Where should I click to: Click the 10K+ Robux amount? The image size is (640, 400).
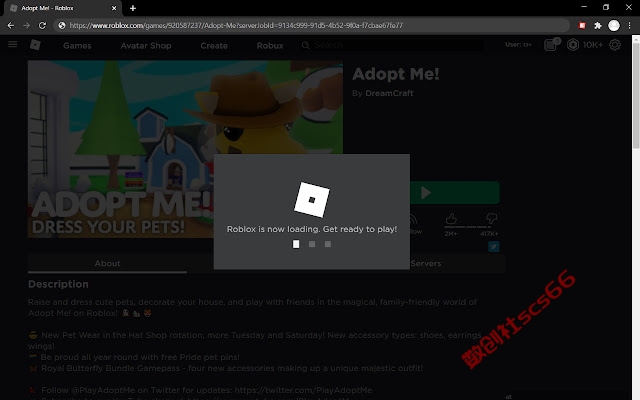[x=593, y=45]
